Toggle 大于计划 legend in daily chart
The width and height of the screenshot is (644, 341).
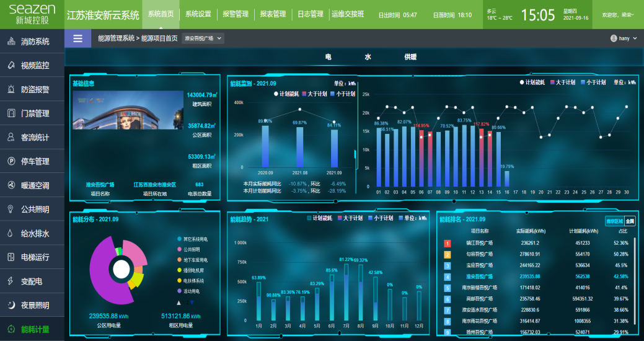click(x=563, y=82)
